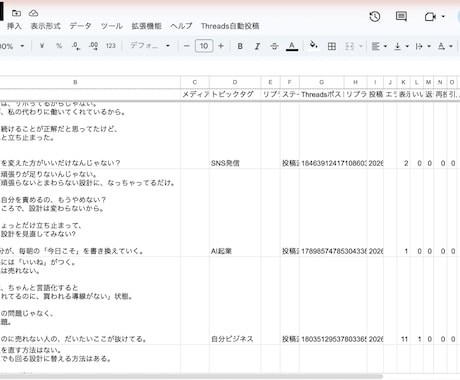Open the 挿入 menu
The image size is (460, 380).
(x=14, y=26)
